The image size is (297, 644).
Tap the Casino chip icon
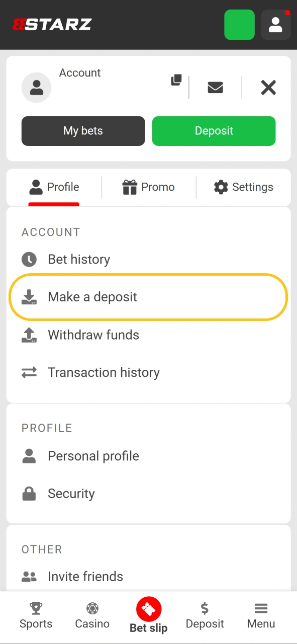tap(92, 608)
